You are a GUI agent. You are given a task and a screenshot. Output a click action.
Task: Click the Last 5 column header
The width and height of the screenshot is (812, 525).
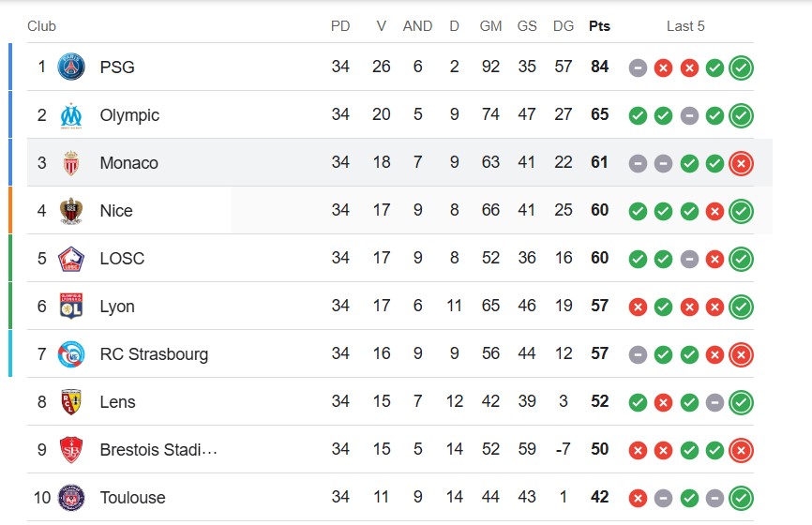(685, 26)
